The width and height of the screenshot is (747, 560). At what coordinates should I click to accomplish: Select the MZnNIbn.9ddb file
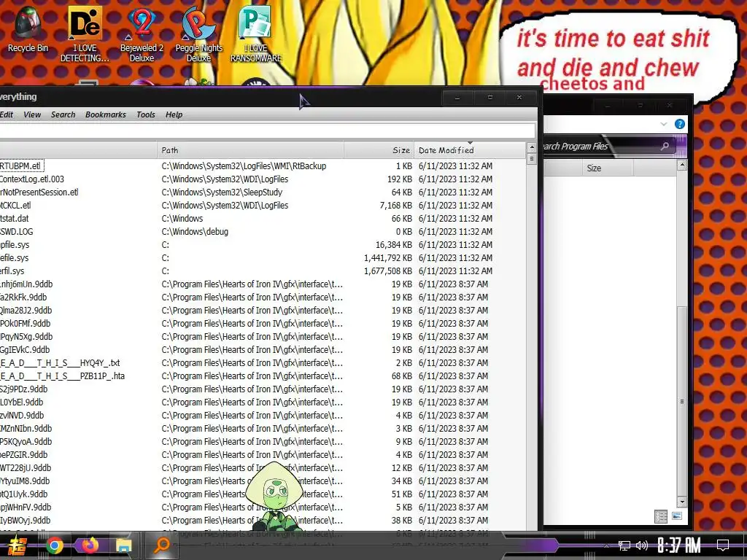263,428
